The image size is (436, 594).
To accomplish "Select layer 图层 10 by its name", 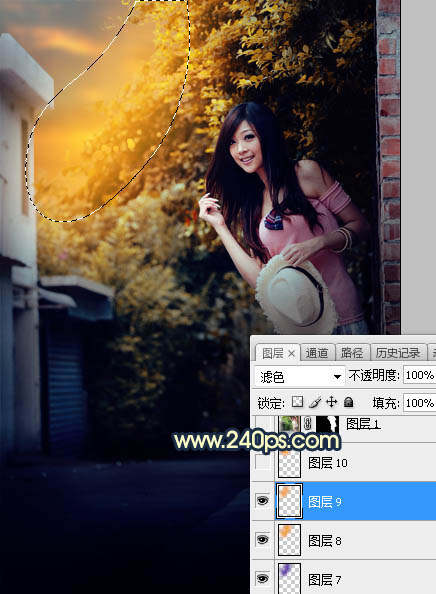I will (328, 463).
